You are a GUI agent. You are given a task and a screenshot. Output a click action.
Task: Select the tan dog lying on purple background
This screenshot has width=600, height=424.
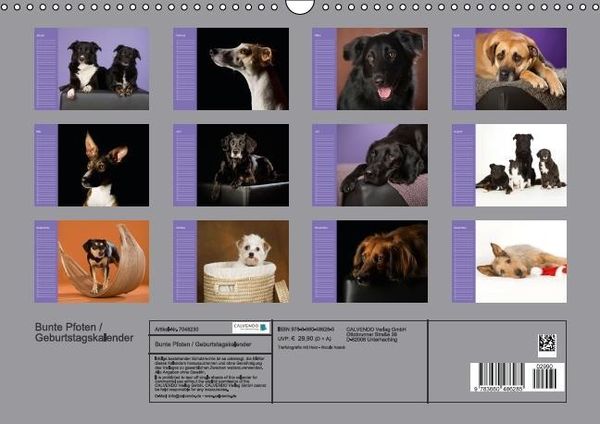[x=521, y=69]
